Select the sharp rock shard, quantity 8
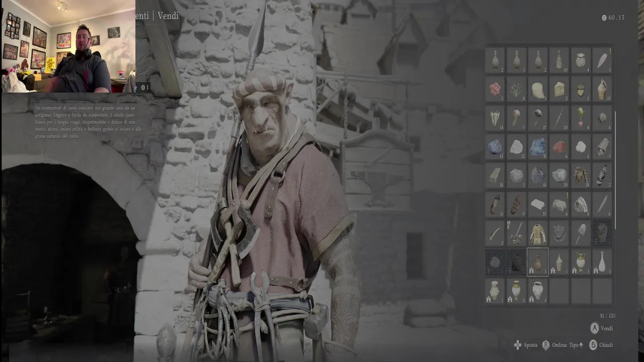 click(x=581, y=204)
